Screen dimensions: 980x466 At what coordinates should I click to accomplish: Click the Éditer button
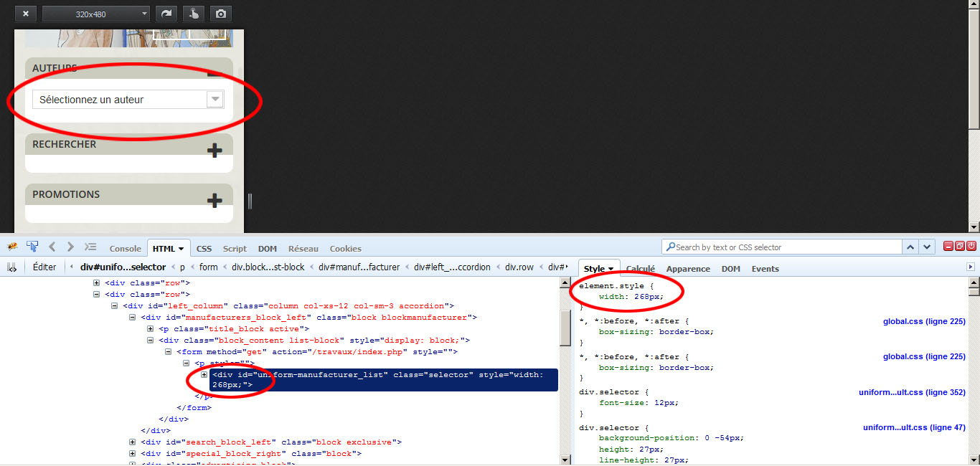click(x=44, y=267)
